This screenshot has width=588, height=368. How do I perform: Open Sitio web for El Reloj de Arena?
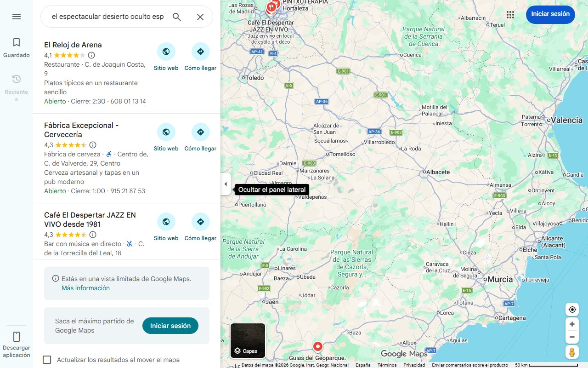[166, 57]
